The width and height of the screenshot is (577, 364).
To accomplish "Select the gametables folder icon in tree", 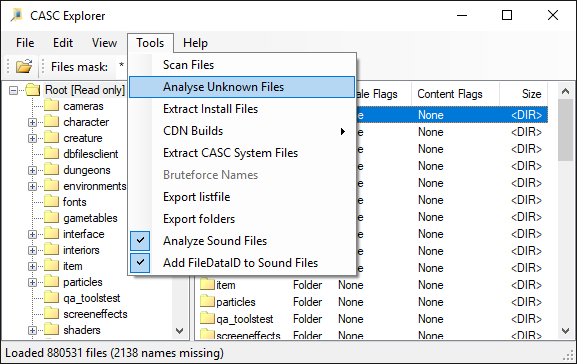I will tap(52, 218).
